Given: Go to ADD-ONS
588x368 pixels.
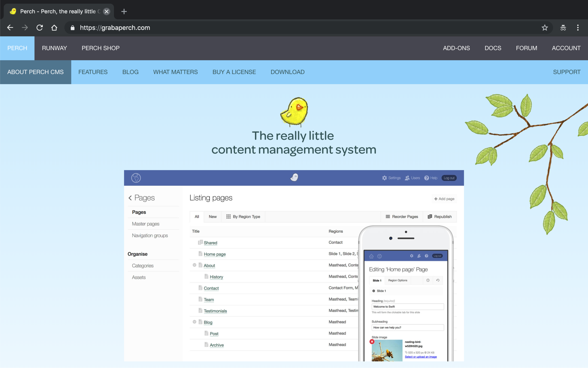Looking at the screenshot, I should pyautogui.click(x=456, y=48).
